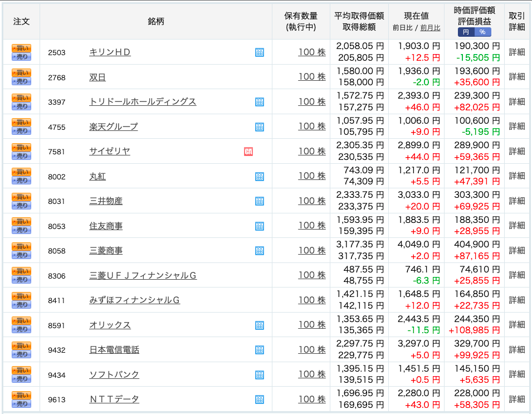Open 楽天グループ stock link
Image resolution: width=532 pixels, height=414 pixels.
pyautogui.click(x=114, y=127)
